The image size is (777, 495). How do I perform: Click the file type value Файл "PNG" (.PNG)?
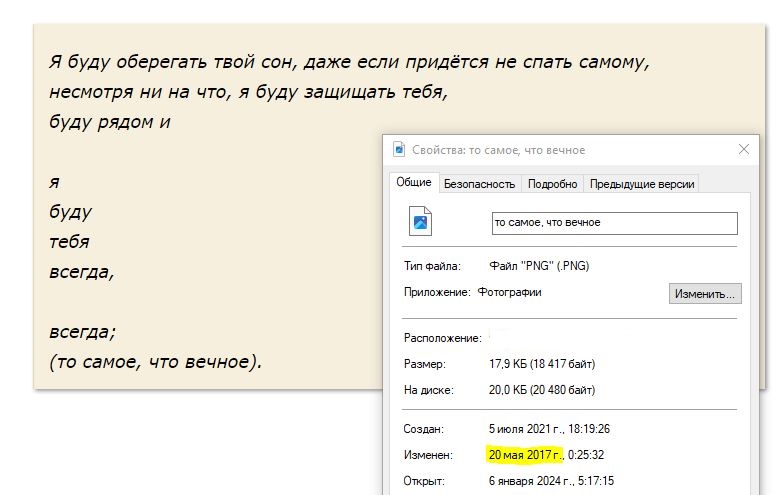539,266
